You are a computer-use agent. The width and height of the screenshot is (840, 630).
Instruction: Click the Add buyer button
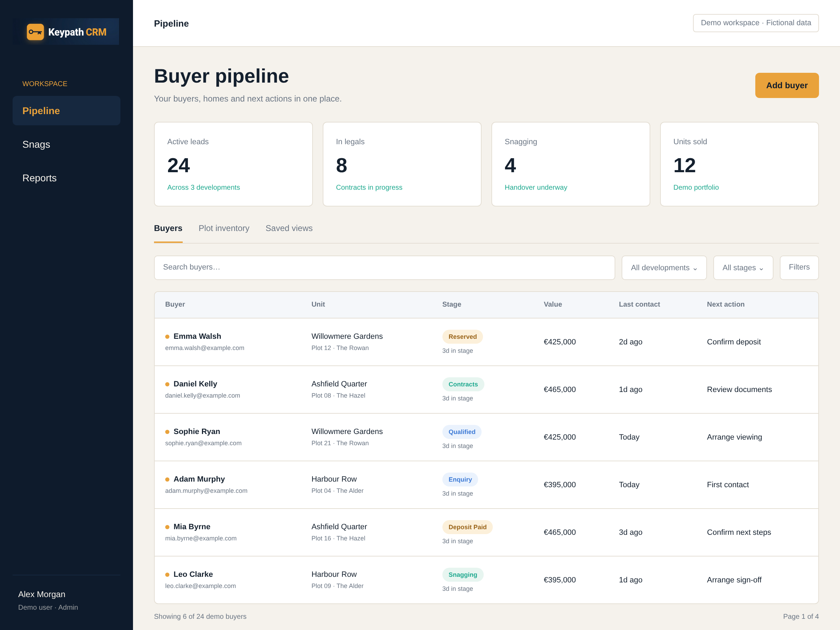pyautogui.click(x=787, y=85)
